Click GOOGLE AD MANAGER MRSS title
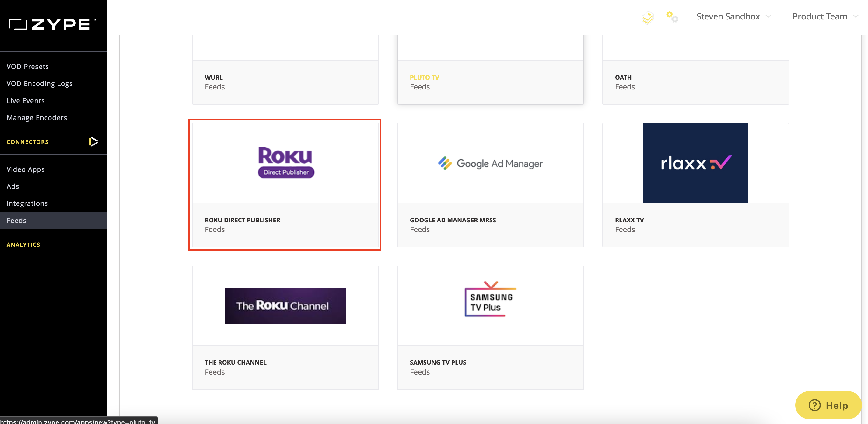This screenshot has width=868, height=424. coord(453,220)
